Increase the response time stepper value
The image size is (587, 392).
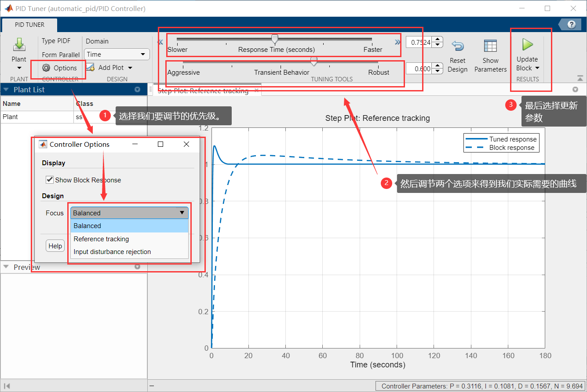(437, 40)
